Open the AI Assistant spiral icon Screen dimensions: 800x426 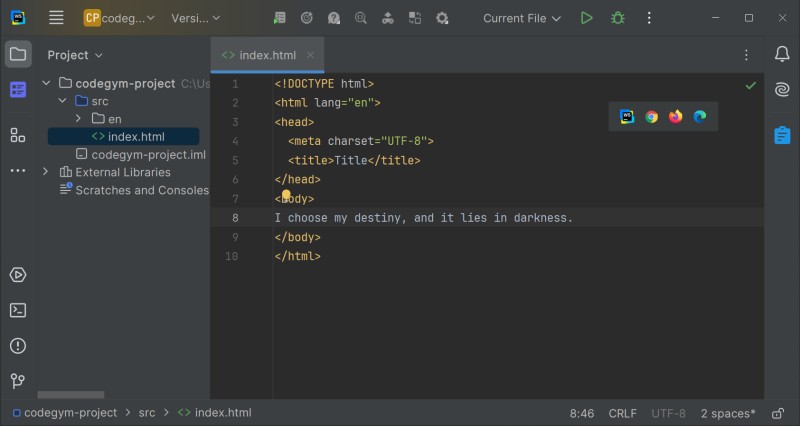(x=782, y=90)
